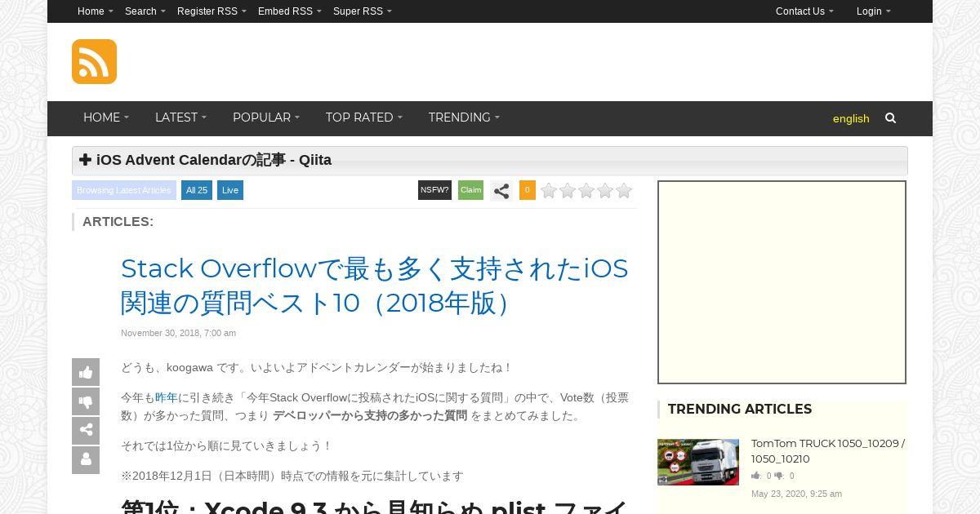Expand the Super RSS menu

click(x=363, y=11)
